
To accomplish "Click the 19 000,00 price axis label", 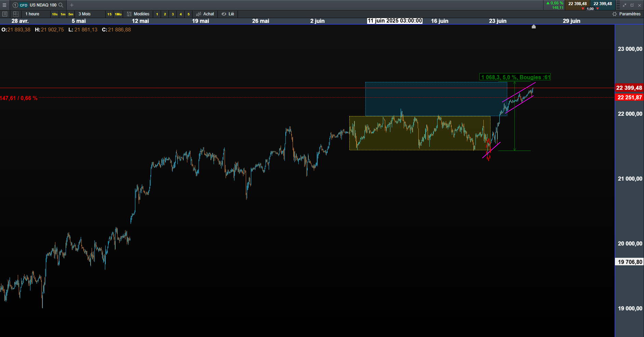I will point(630,308).
